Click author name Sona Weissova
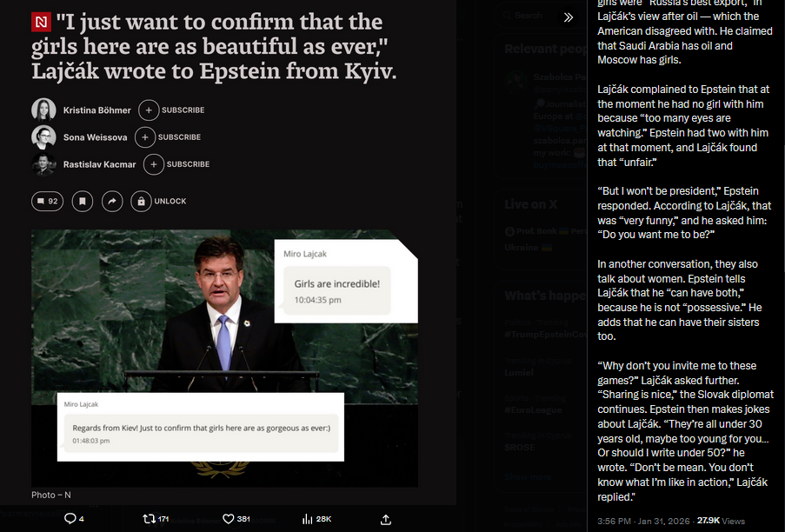 (x=95, y=137)
